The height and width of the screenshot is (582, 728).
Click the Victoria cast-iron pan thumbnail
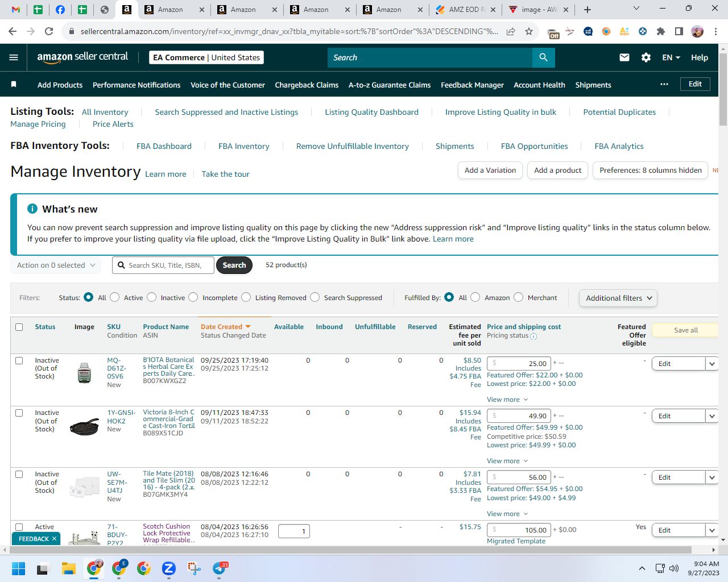[84, 427]
